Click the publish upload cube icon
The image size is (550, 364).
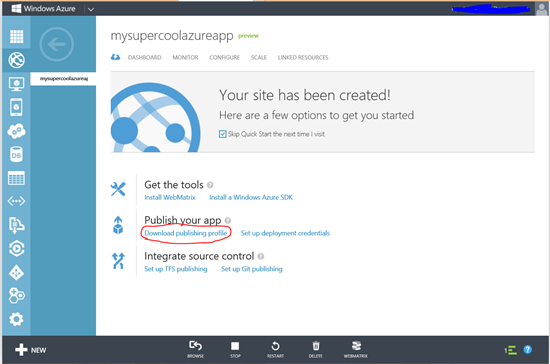pos(118,225)
